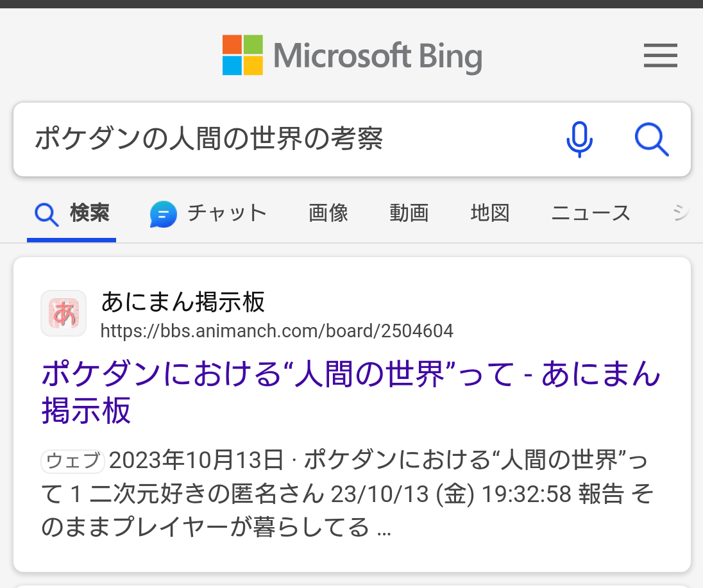Image resolution: width=703 pixels, height=588 pixels.
Task: Click the ウェブ label in the snippet
Action: coord(73,460)
